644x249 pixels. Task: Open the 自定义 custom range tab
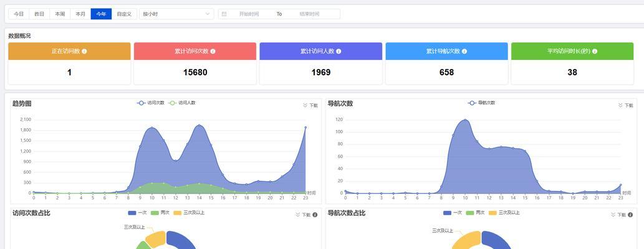tap(124, 14)
